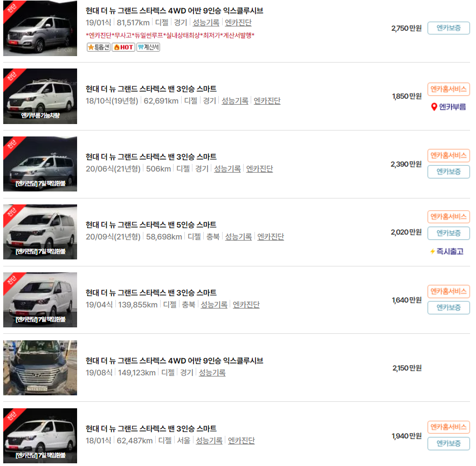Screen dimensions: 476x466
Task: Click 엔카부름 location pin icon
Action: [434, 107]
